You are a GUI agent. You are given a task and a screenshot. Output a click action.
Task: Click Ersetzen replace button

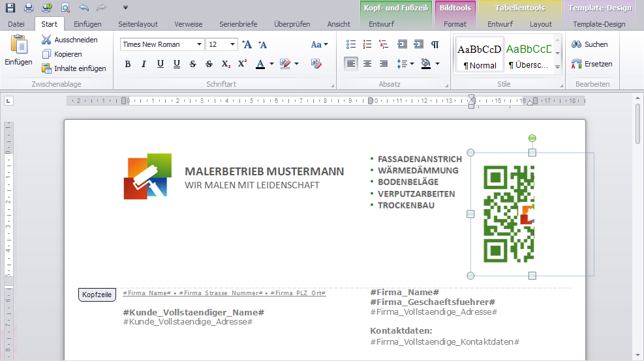[591, 64]
